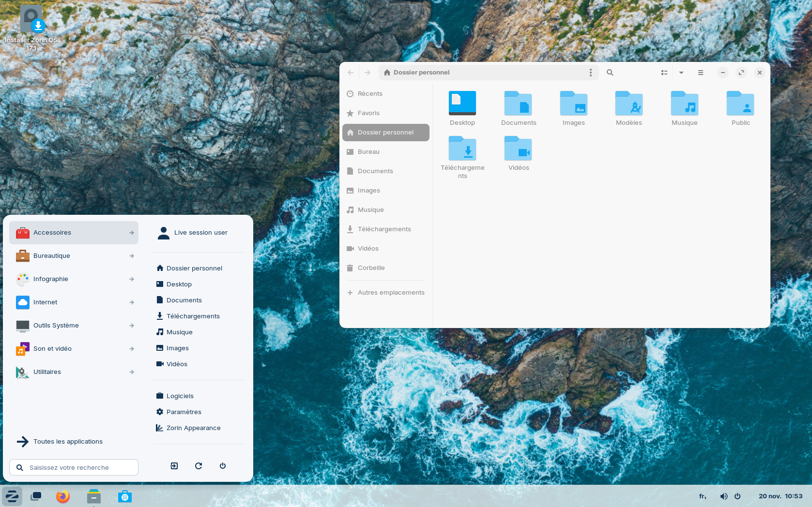Click the restart icon in start menu
812x507 pixels.
coord(199,466)
